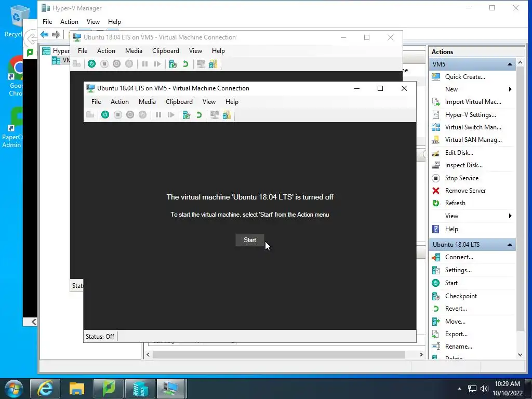The image size is (532, 399).
Task: Open Action menu in Hyper-V Manager menu bar
Action: pos(69,22)
